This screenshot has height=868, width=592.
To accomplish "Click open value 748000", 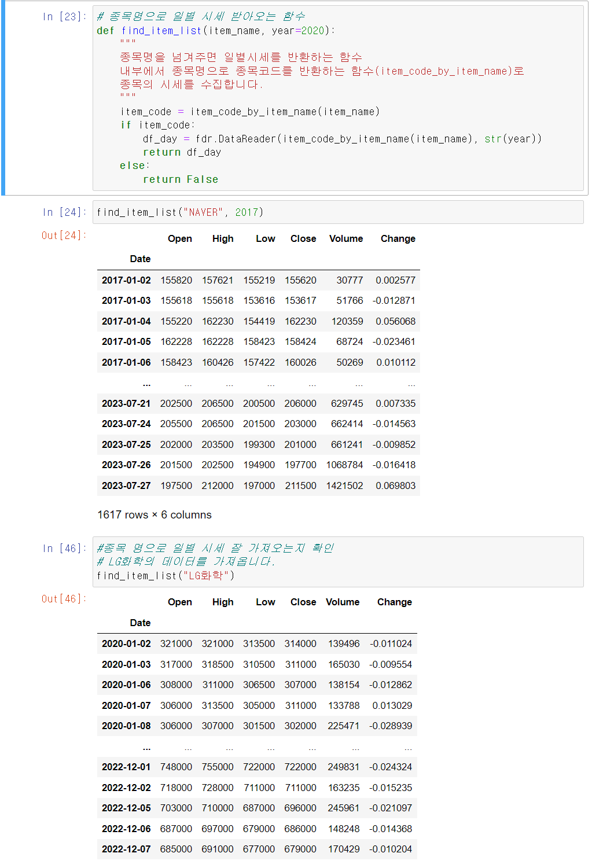I will tap(176, 767).
